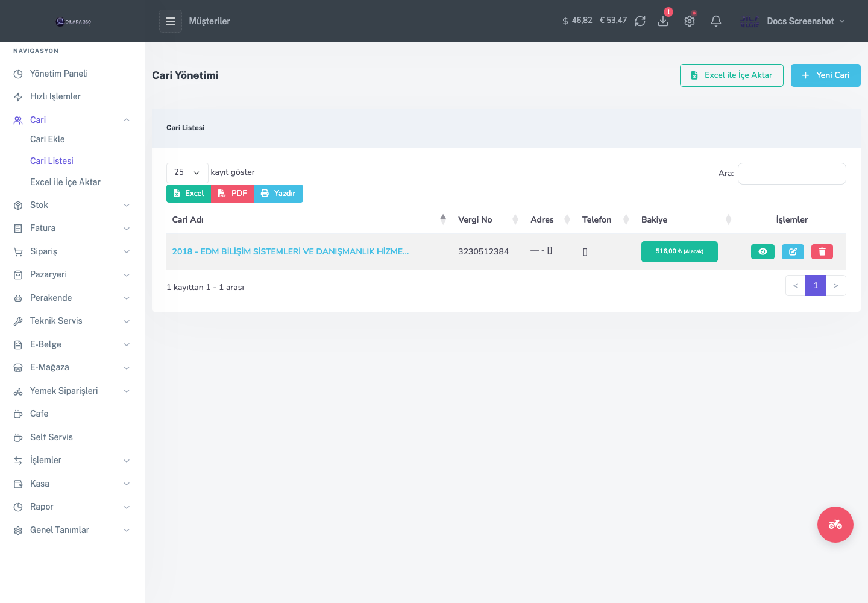
Task: Click the hamburger menu toggle icon
Action: [x=171, y=21]
